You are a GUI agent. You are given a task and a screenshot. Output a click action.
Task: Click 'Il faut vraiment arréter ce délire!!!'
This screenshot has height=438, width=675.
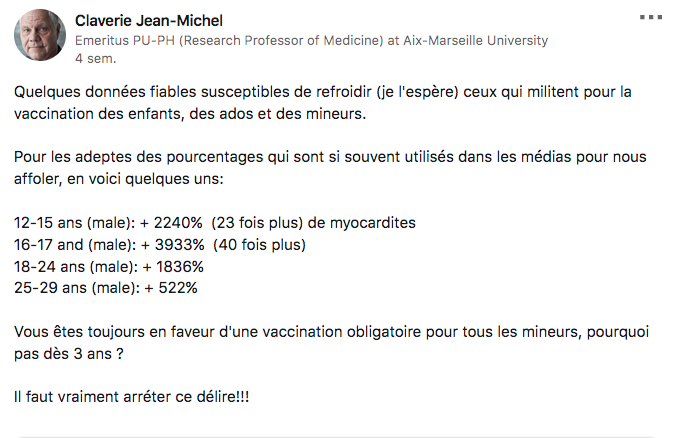132,397
